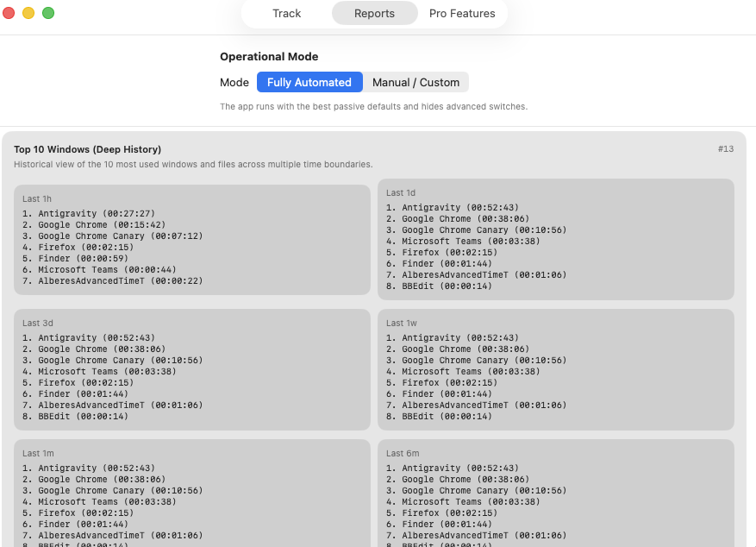Click the Last 3d panel label

[38, 324]
